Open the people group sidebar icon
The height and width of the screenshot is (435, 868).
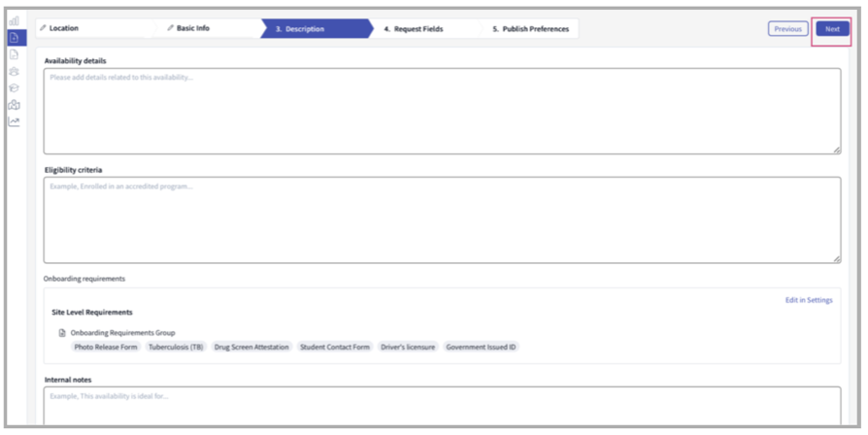[15, 71]
